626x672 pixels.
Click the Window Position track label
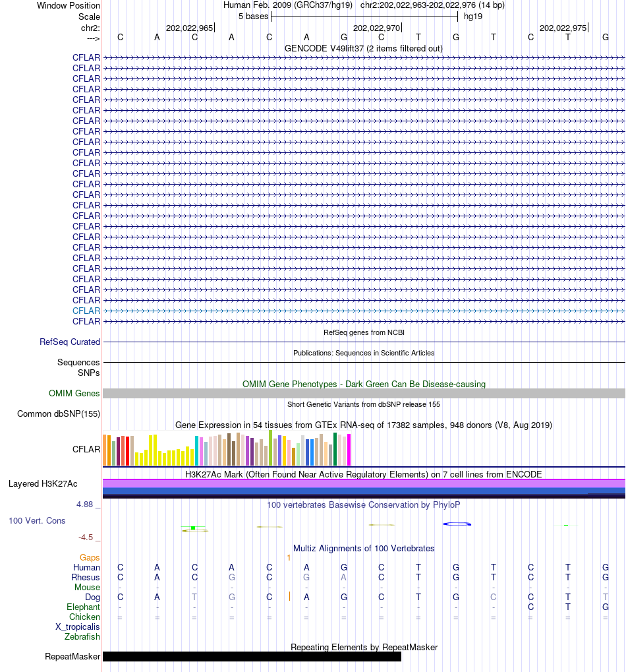pyautogui.click(x=68, y=5)
